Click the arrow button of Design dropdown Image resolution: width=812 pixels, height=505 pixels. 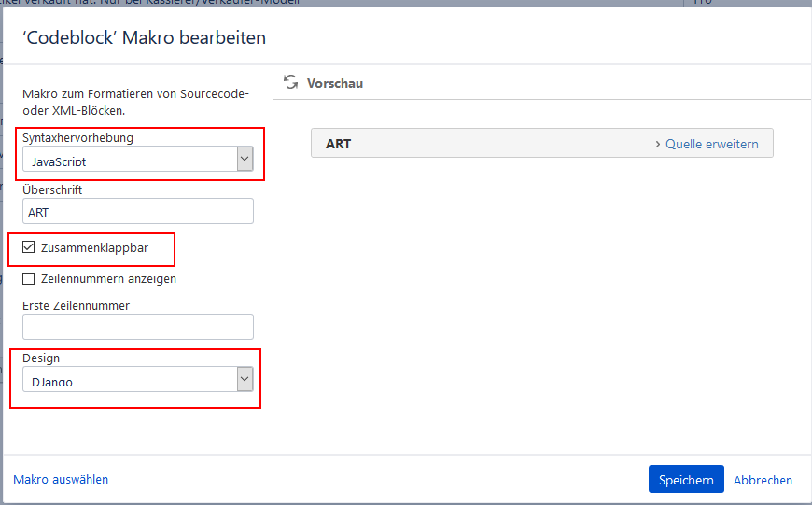tap(245, 379)
